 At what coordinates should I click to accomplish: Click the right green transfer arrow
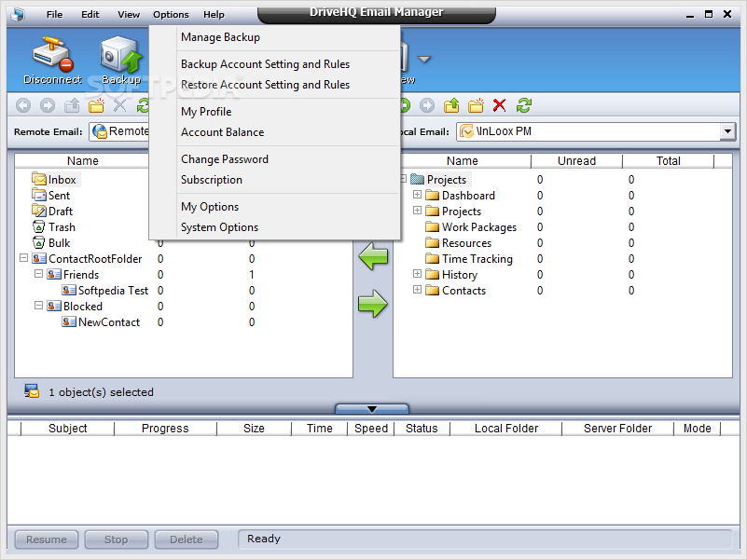tap(373, 304)
